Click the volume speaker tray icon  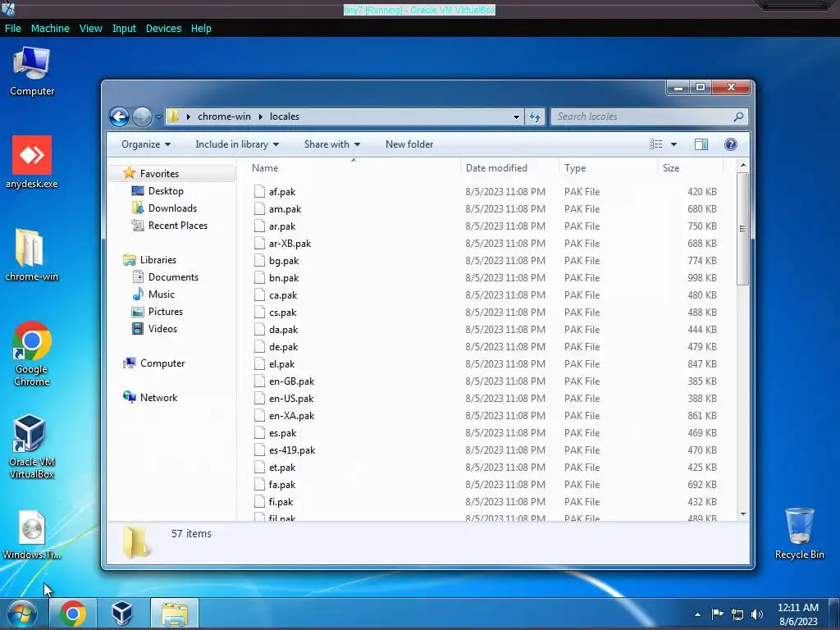pos(756,614)
